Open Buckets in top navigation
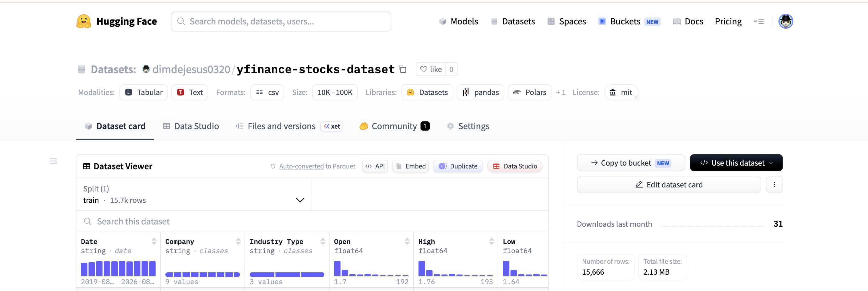The image size is (868, 291). pyautogui.click(x=629, y=21)
